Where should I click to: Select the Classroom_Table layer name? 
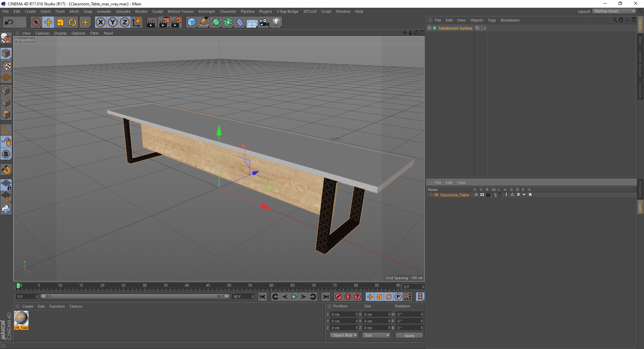coord(454,195)
